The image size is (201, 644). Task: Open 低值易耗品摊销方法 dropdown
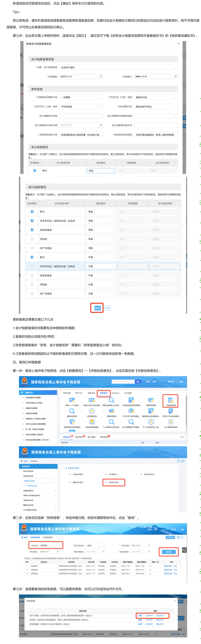[81, 97]
